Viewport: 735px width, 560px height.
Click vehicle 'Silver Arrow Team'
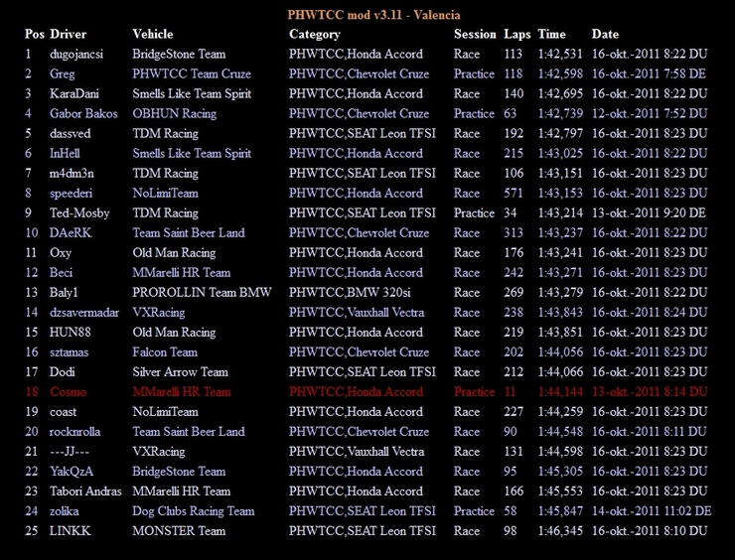pyautogui.click(x=180, y=372)
